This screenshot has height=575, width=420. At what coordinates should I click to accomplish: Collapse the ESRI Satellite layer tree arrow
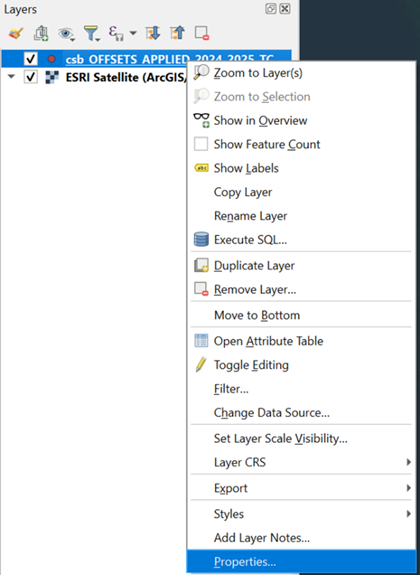pyautogui.click(x=11, y=77)
